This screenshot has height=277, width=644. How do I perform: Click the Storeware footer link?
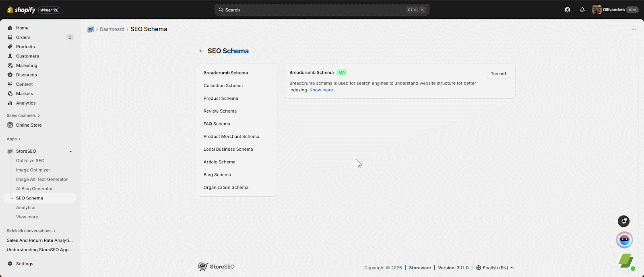click(x=420, y=268)
